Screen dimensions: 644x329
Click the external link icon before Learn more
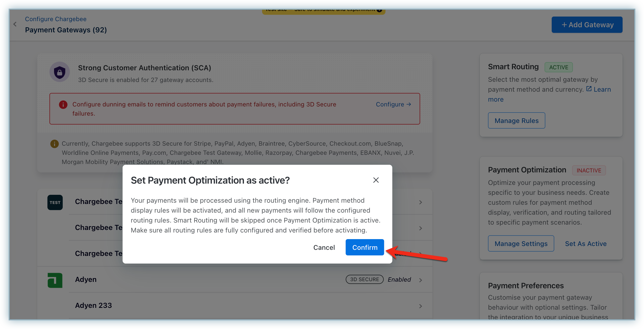click(589, 89)
